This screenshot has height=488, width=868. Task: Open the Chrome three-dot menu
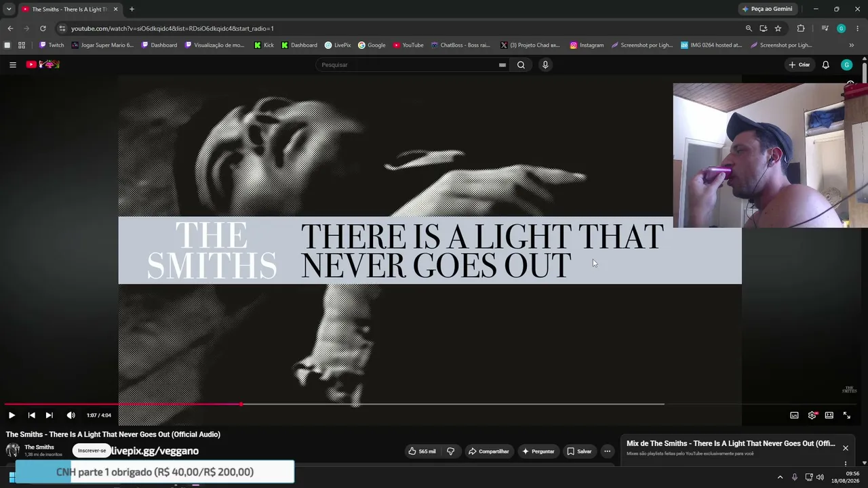[858, 28]
